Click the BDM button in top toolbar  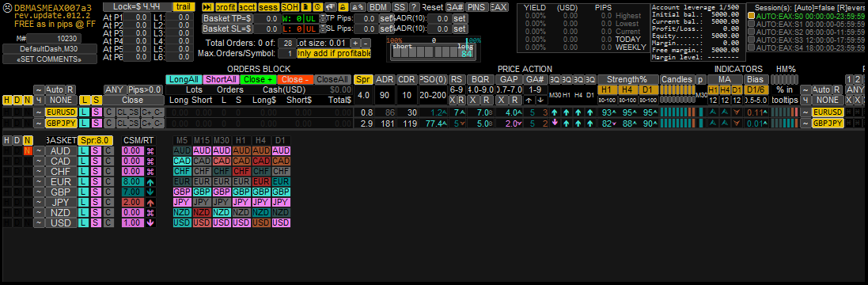point(379,7)
